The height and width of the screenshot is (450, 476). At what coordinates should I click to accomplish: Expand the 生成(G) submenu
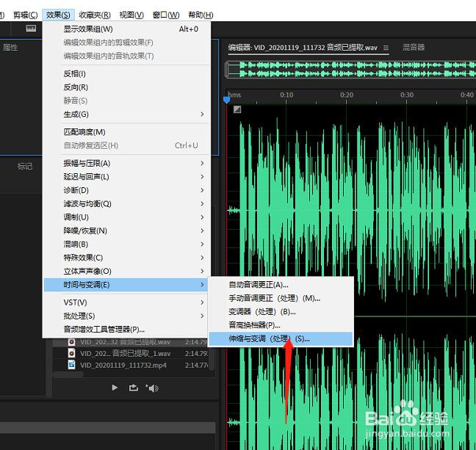126,115
